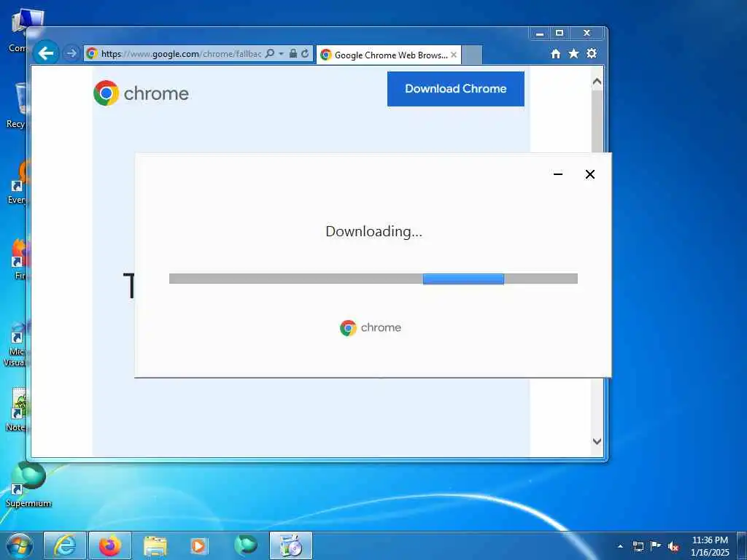Open Action Center flag icon
747x560 pixels.
coord(656,545)
